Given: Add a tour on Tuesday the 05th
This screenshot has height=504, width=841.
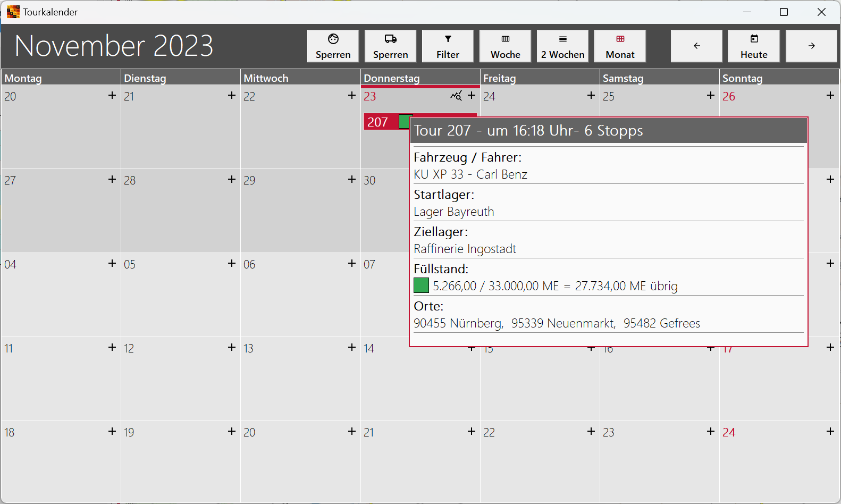Looking at the screenshot, I should tap(231, 263).
